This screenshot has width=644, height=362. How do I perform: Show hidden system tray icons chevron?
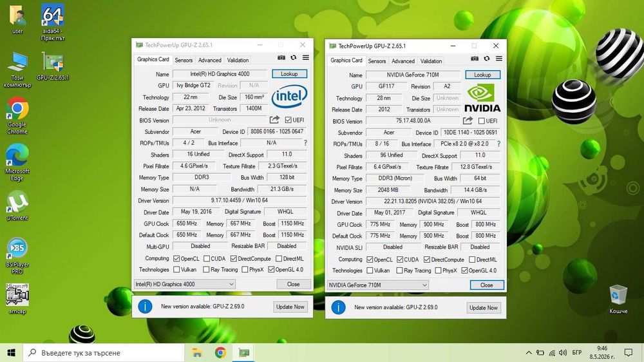click(529, 353)
